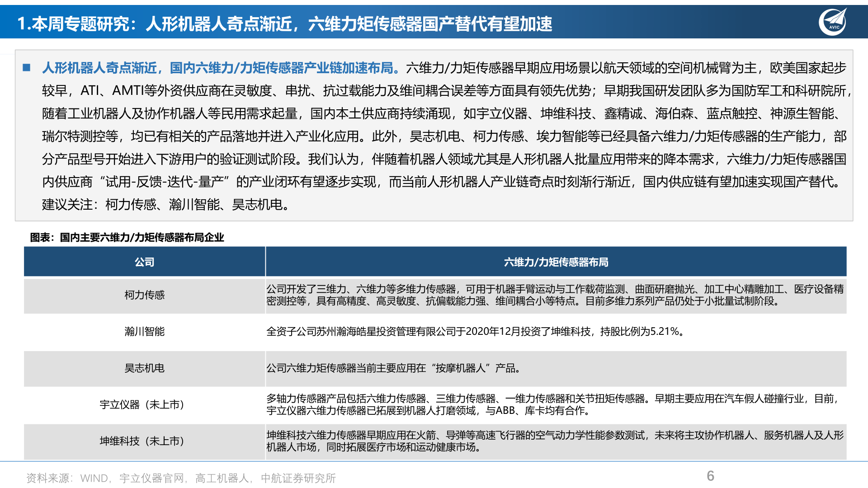The height and width of the screenshot is (488, 868).
Task: Click the paragraph line starting '随着工业机器人'
Action: point(442,113)
